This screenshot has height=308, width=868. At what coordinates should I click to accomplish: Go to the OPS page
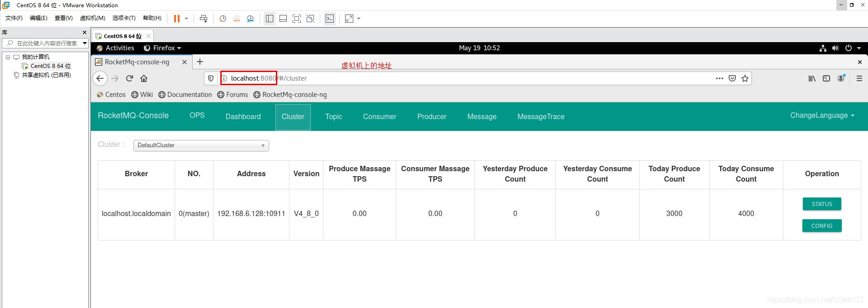coord(197,115)
